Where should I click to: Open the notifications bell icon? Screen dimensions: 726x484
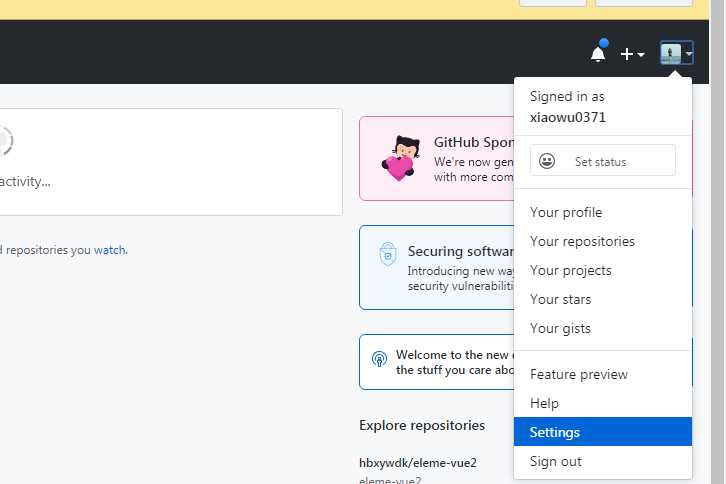598,53
